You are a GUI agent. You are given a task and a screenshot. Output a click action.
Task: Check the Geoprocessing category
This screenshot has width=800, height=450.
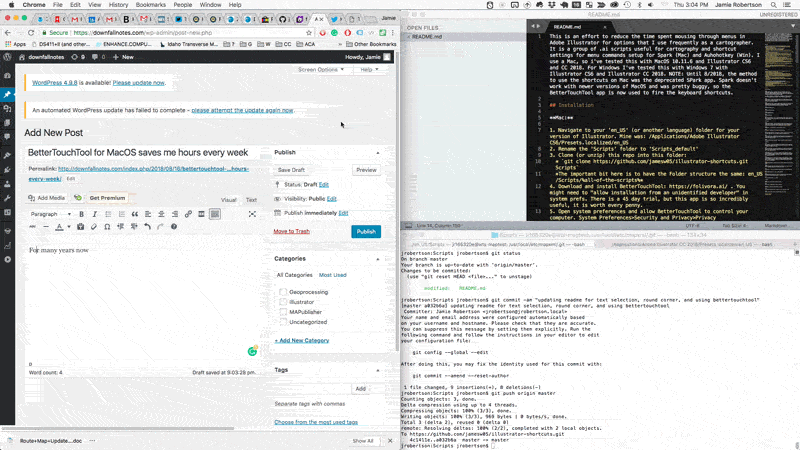(x=283, y=292)
